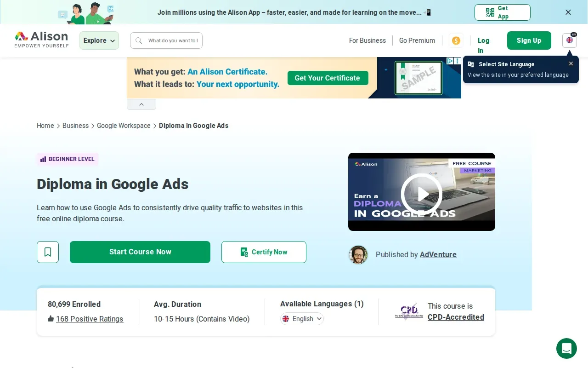Click the gold coin icon
The image size is (588, 368).
click(x=456, y=40)
